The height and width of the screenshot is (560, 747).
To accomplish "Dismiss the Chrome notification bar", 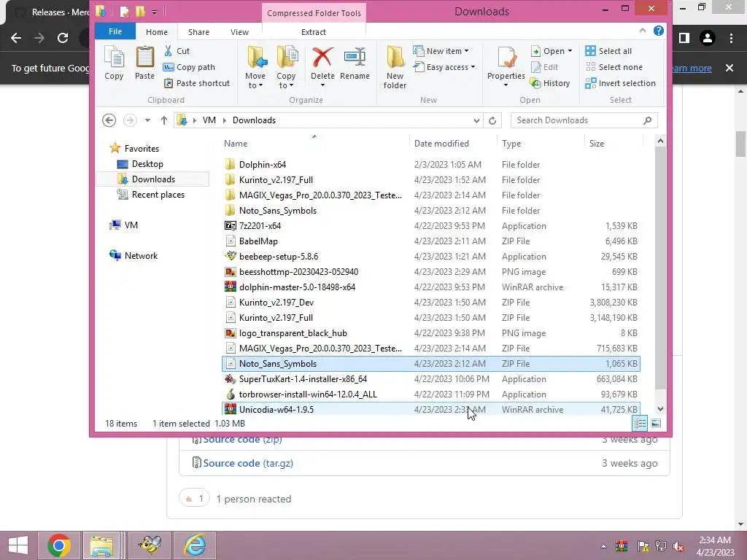I will pyautogui.click(x=729, y=68).
